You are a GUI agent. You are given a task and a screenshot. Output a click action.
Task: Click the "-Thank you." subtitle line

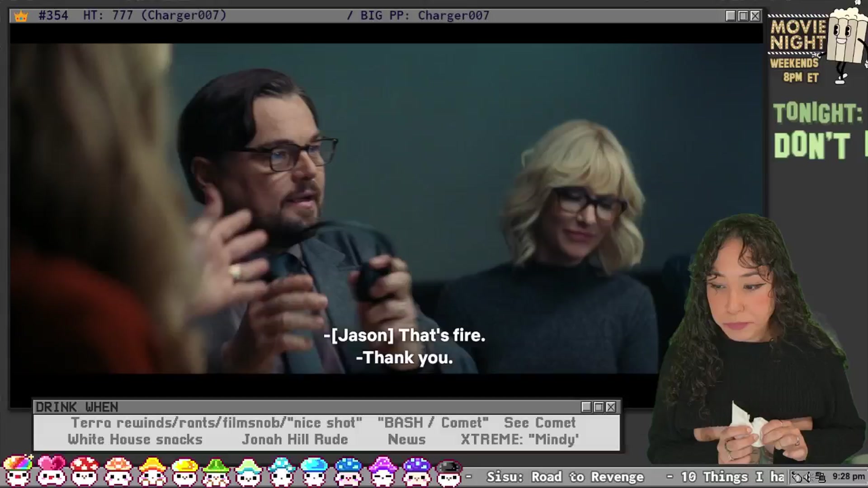[x=404, y=358]
